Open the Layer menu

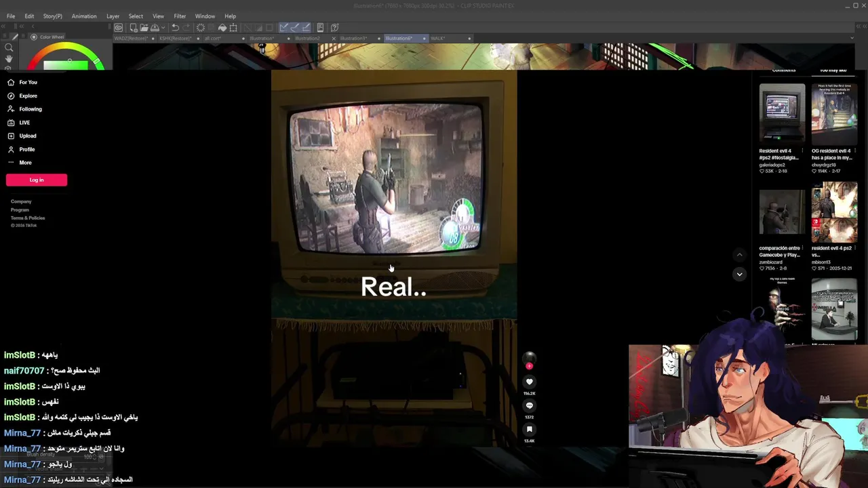click(x=113, y=16)
